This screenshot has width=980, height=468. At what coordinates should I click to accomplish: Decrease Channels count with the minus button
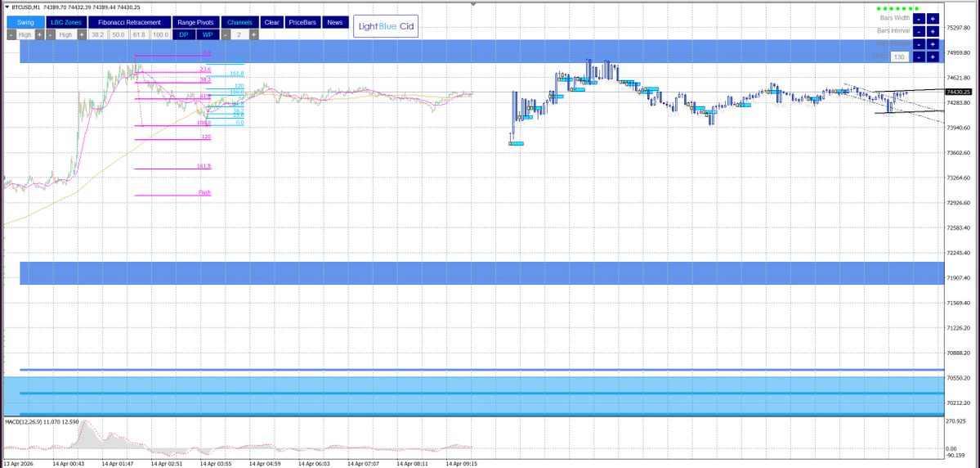(x=226, y=34)
